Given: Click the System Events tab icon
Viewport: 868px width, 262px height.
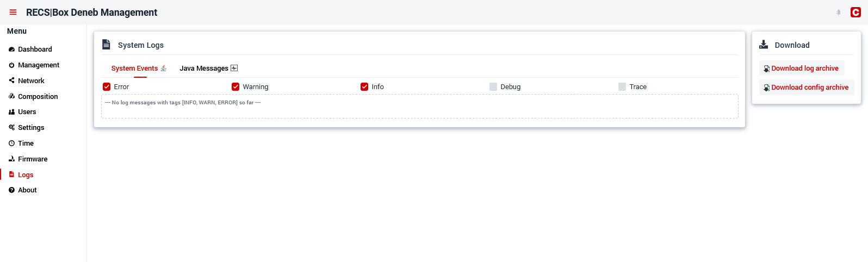Looking at the screenshot, I should click(164, 68).
